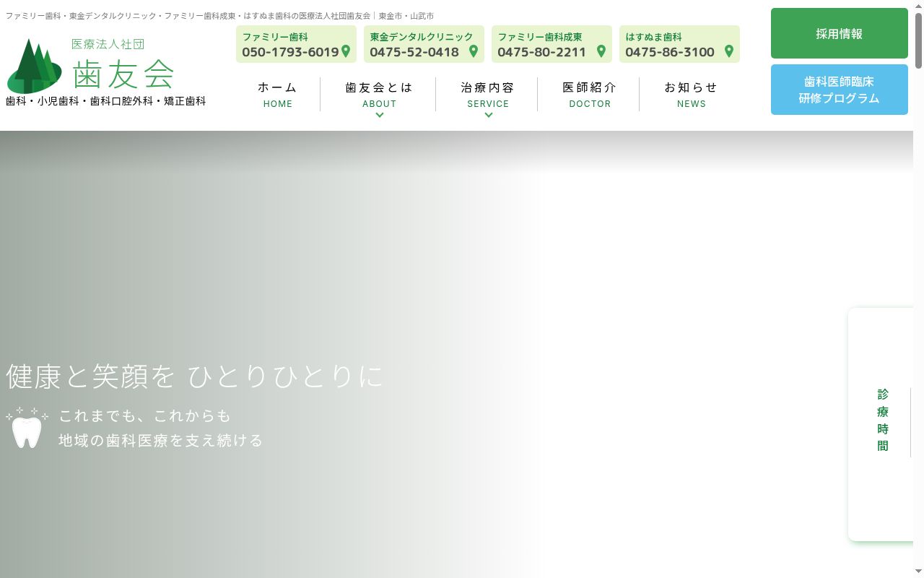Call ファミリー歯科成東 0475-80-2211 number

[x=542, y=52]
